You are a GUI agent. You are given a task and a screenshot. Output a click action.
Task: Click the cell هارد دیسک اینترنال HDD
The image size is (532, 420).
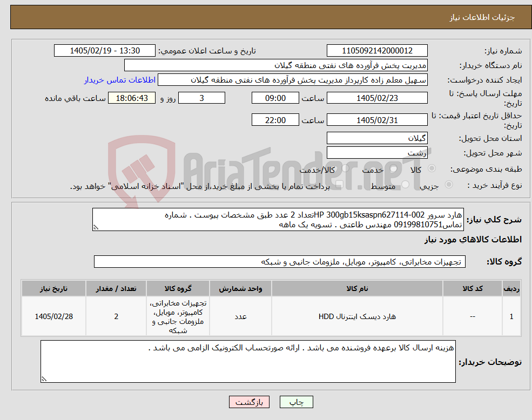(357, 316)
